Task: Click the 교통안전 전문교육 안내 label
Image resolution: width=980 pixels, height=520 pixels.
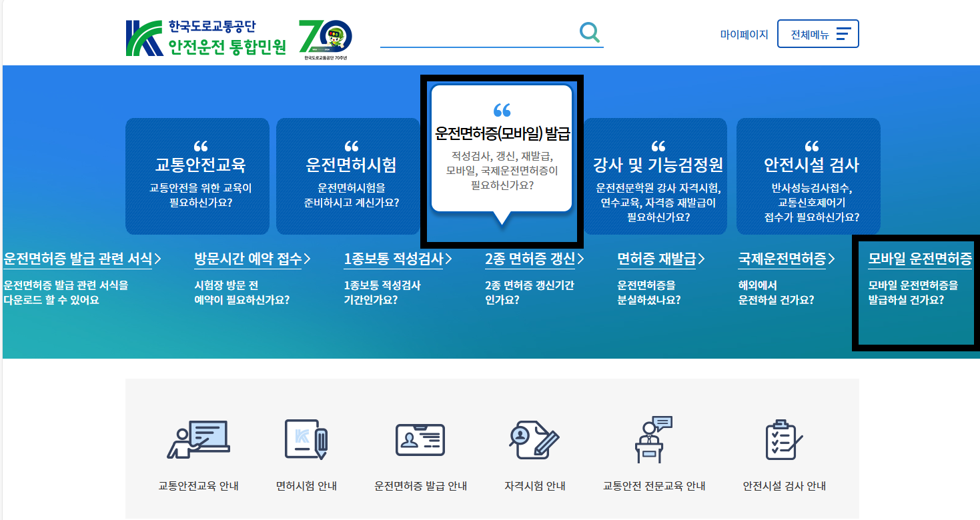Action: [x=654, y=486]
